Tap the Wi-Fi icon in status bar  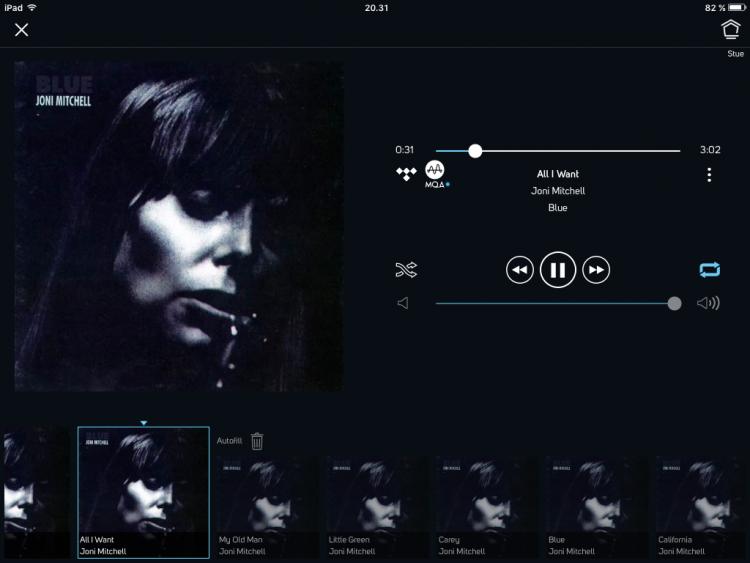click(x=32, y=7)
